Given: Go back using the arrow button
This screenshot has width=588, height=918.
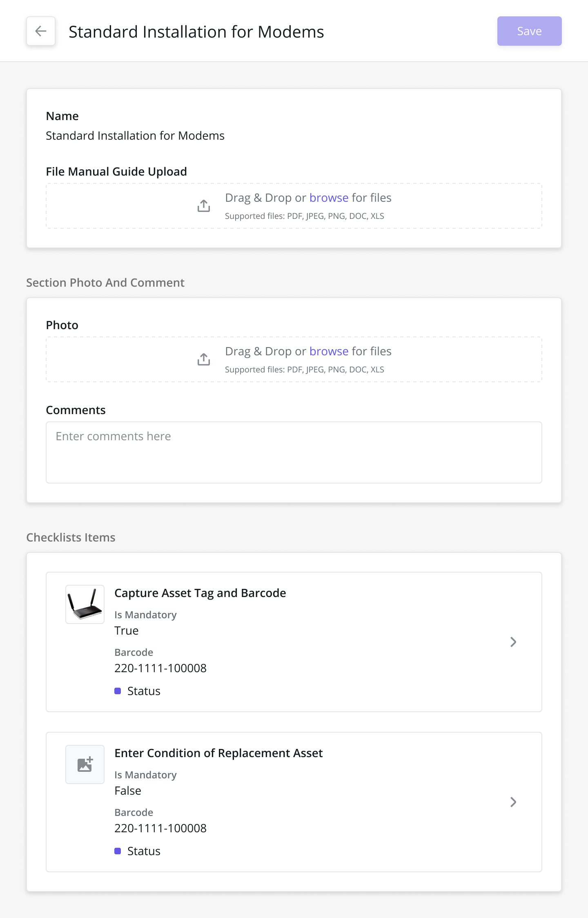Looking at the screenshot, I should coord(41,31).
